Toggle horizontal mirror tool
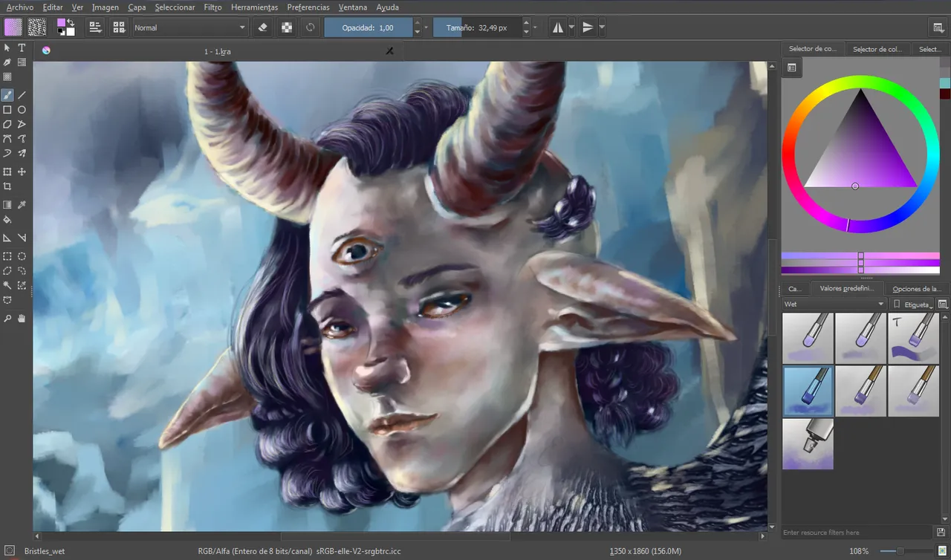Screen dimensions: 951x560 (557, 27)
